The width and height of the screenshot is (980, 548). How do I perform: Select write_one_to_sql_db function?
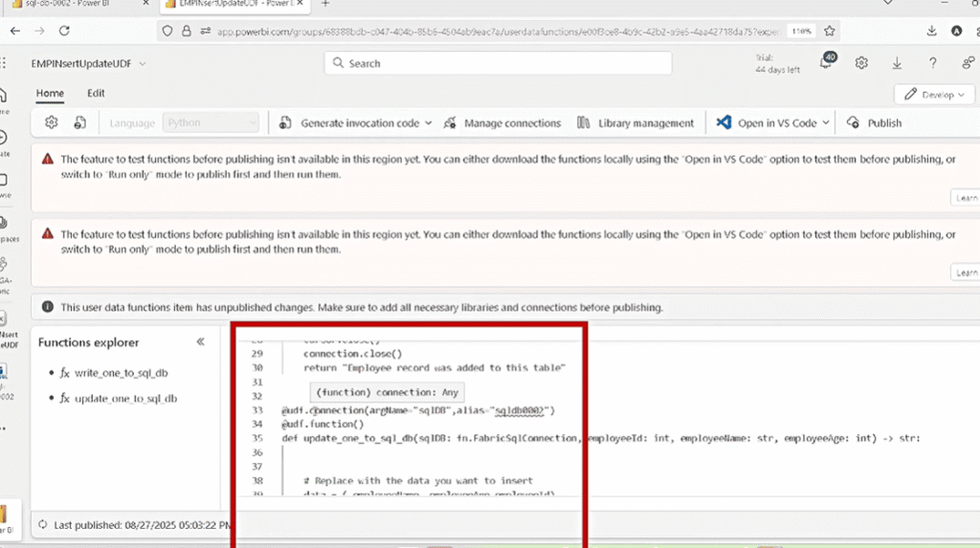coord(122,372)
